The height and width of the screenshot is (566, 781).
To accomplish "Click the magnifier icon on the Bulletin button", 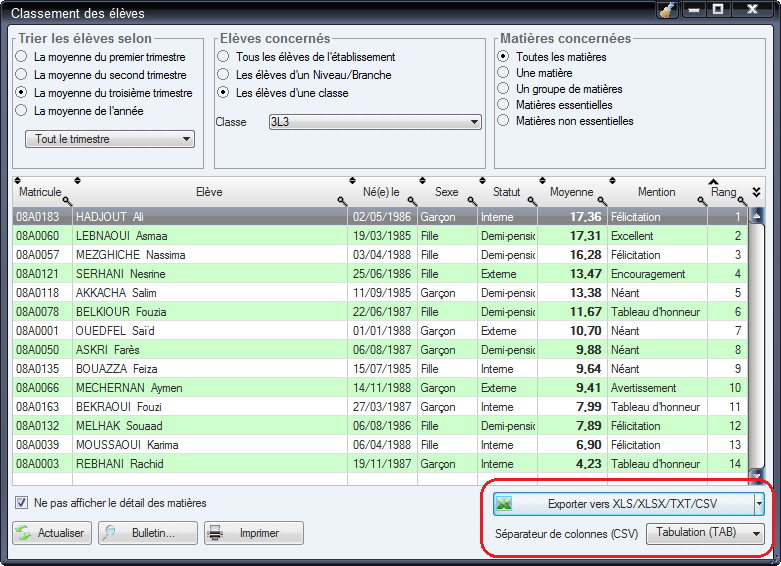I will [109, 533].
